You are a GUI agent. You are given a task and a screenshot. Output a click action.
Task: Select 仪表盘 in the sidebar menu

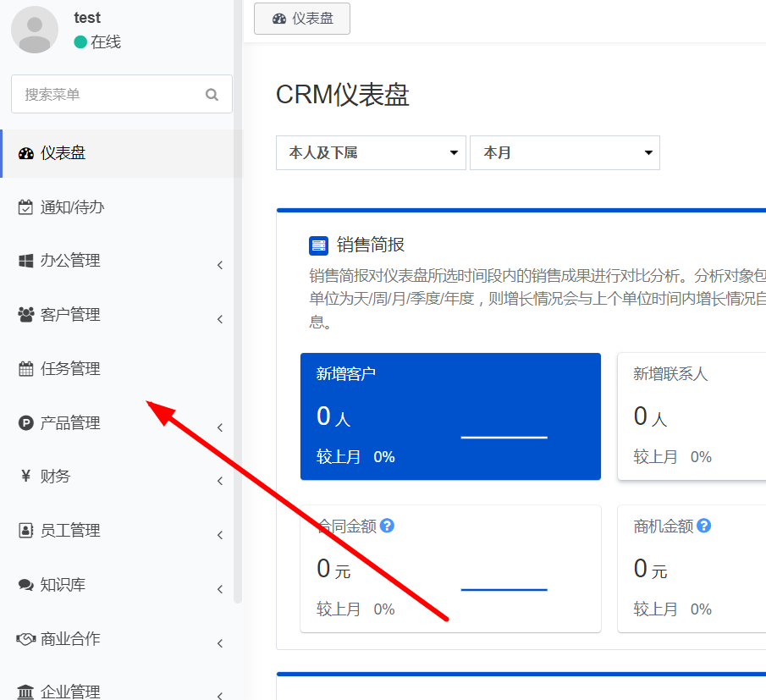coord(122,153)
